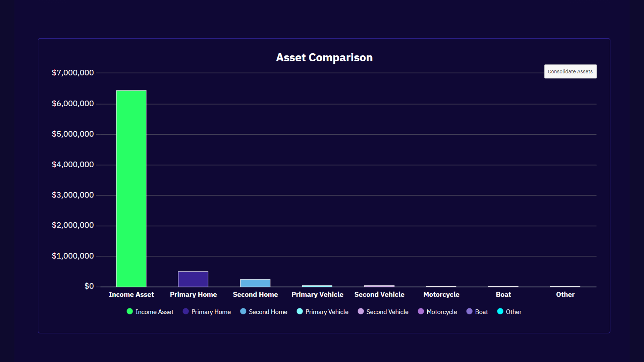Click the Primary Vehicle legend color dot
644x362 pixels.
(300, 311)
